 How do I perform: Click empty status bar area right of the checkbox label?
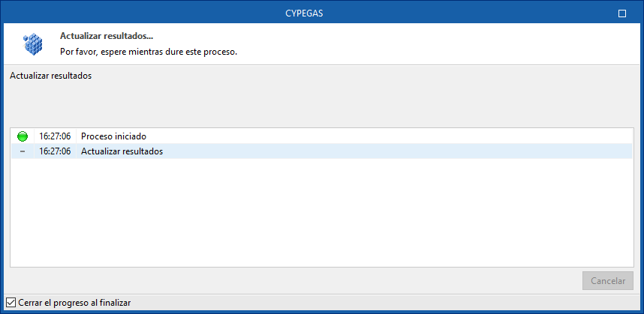tap(375, 303)
